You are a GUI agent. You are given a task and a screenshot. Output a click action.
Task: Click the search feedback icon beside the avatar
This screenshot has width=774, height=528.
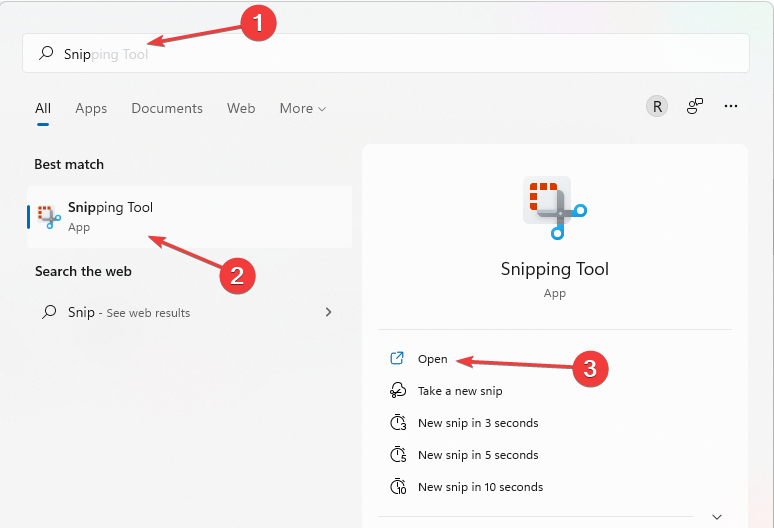coord(694,107)
